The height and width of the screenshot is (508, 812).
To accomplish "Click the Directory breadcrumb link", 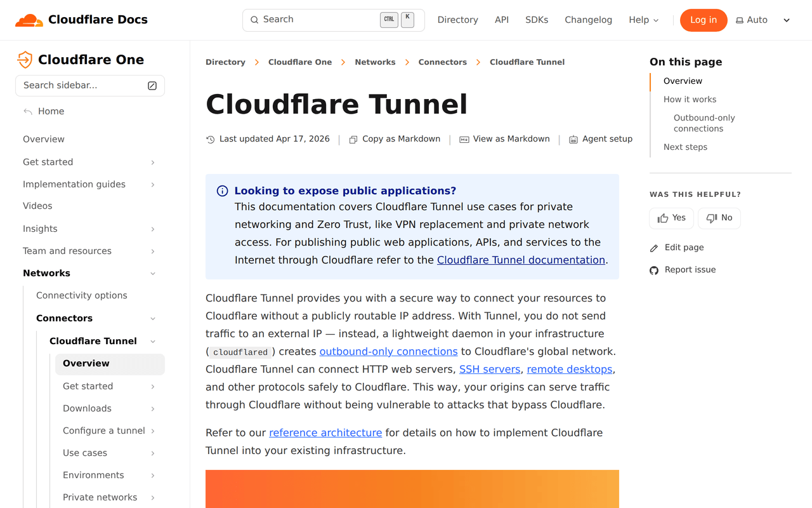I will tap(225, 62).
